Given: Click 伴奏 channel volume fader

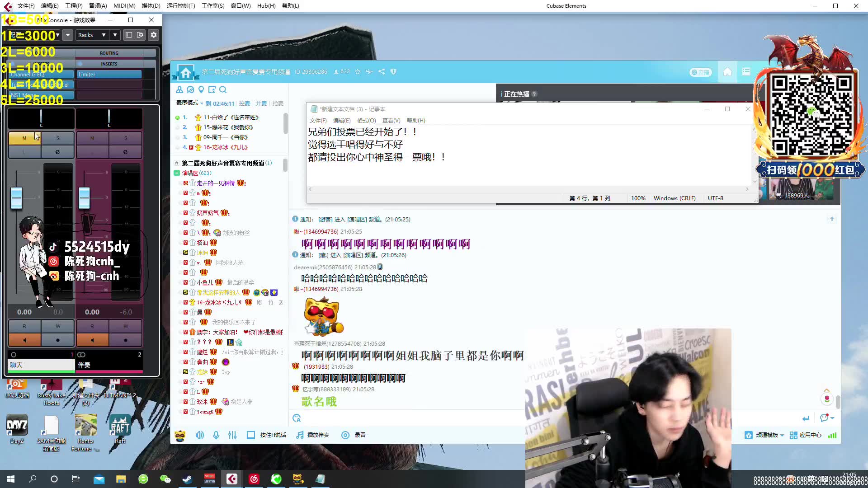Looking at the screenshot, I should [84, 197].
